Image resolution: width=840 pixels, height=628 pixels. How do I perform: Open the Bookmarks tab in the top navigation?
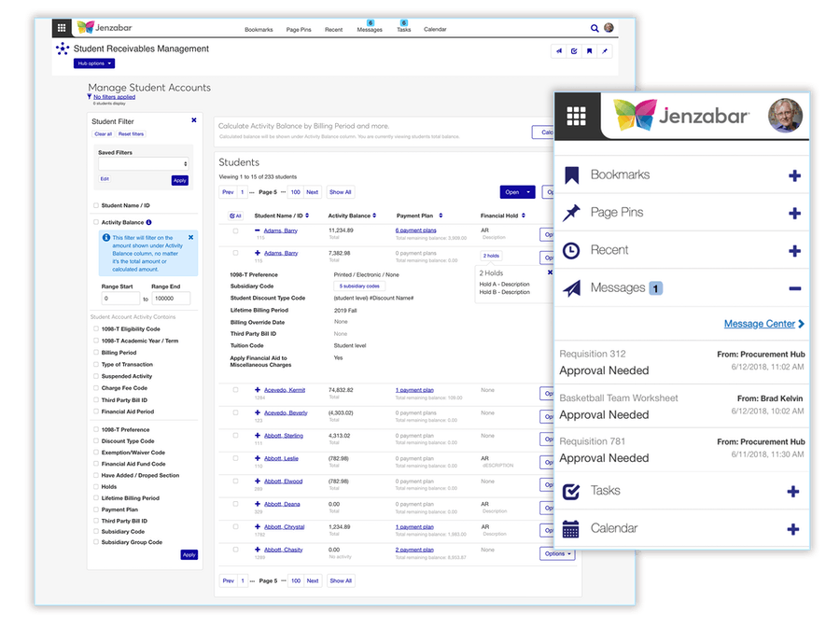[259, 30]
